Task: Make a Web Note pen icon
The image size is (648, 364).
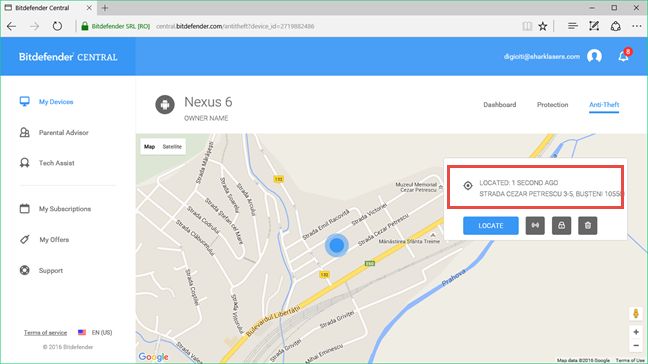Action: [x=594, y=26]
